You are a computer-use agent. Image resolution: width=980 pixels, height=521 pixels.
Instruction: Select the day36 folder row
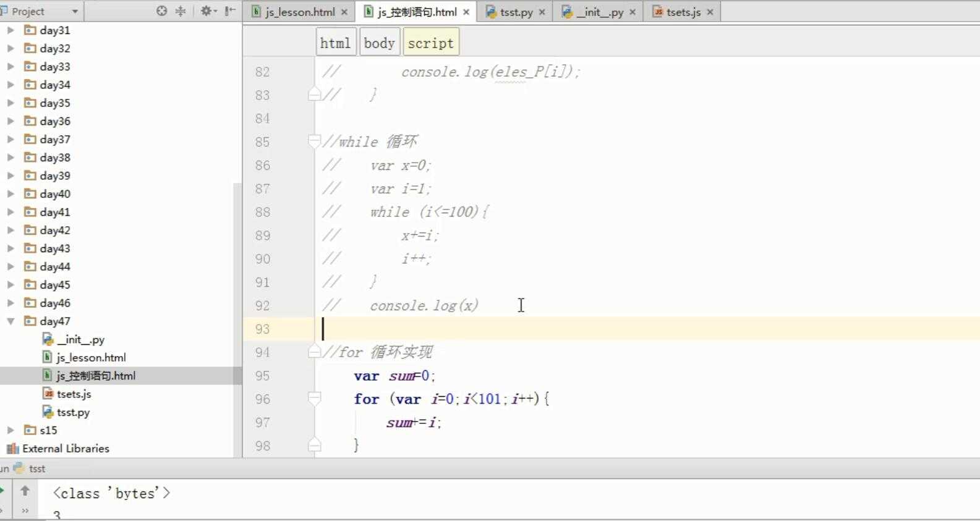(x=117, y=121)
